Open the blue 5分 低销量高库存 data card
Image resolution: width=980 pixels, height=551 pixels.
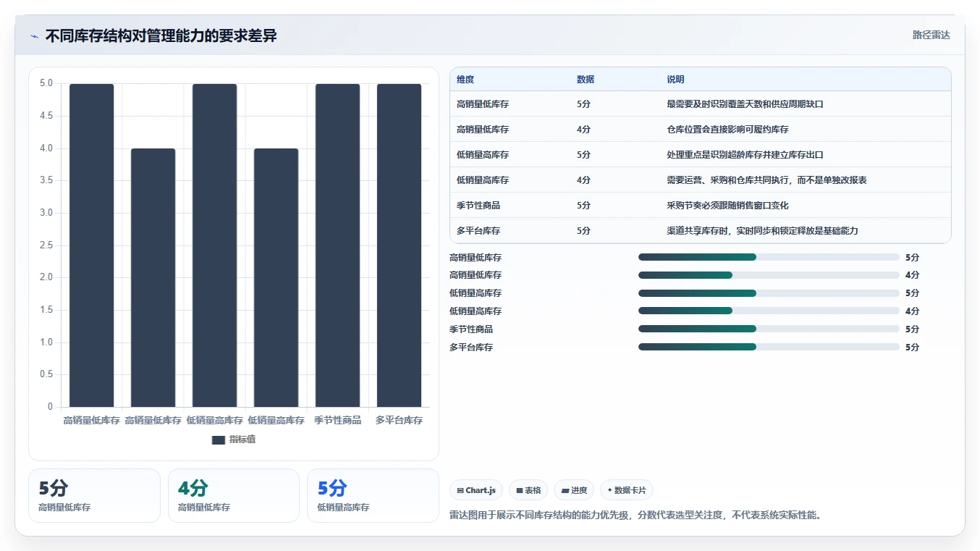(373, 495)
